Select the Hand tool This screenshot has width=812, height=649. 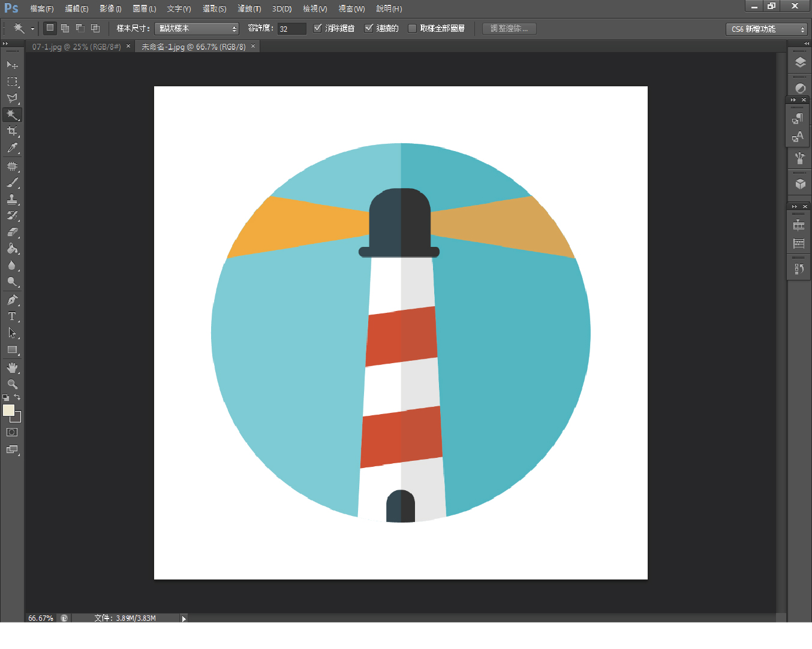tap(12, 367)
